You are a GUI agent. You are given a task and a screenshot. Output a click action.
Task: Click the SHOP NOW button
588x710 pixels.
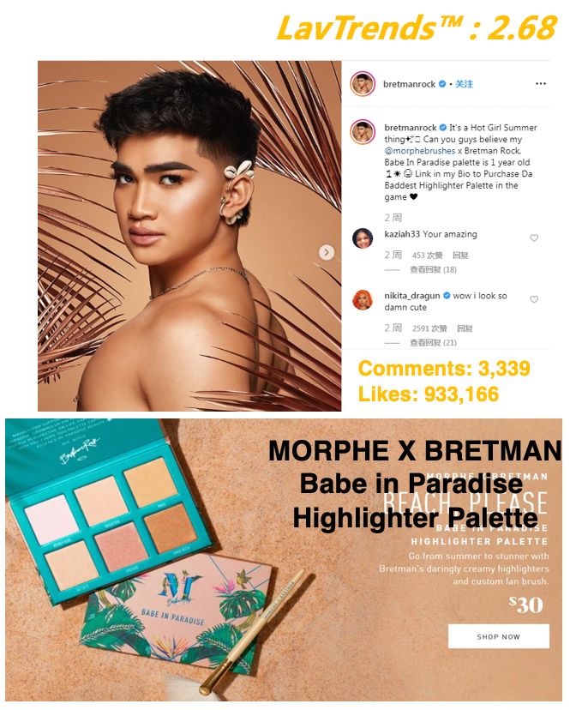pos(498,636)
